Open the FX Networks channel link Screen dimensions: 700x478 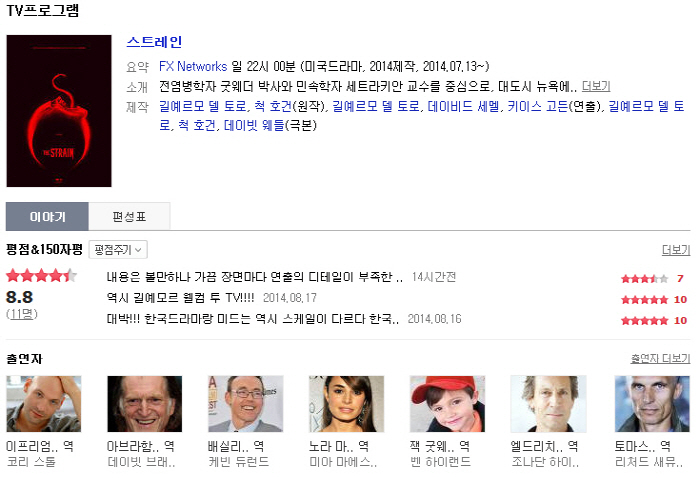[x=193, y=67]
